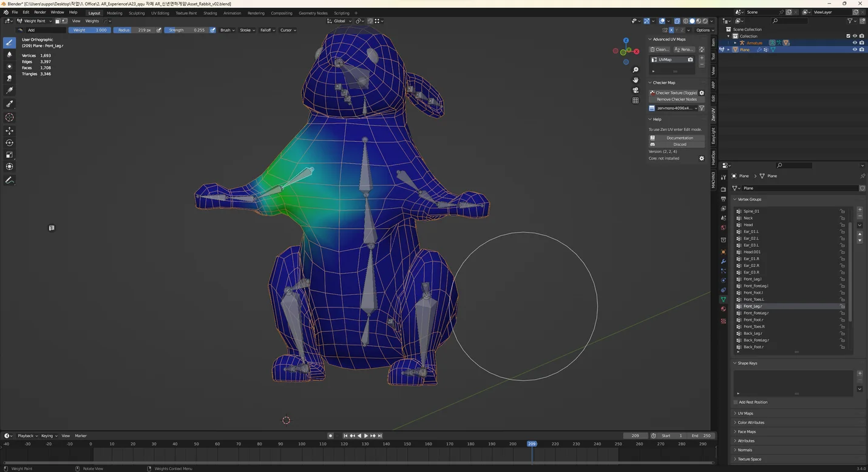Toggle camera view icon in viewport
The image size is (868, 472).
point(636,90)
